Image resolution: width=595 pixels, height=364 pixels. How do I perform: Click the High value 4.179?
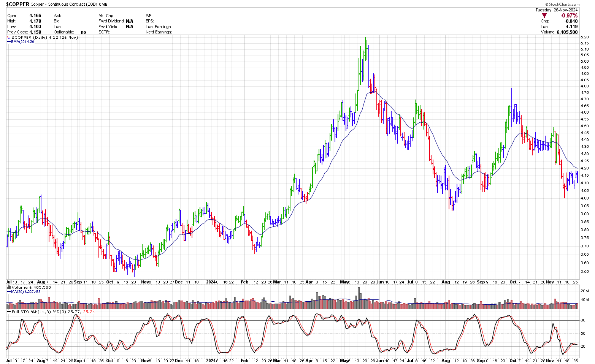pyautogui.click(x=35, y=21)
